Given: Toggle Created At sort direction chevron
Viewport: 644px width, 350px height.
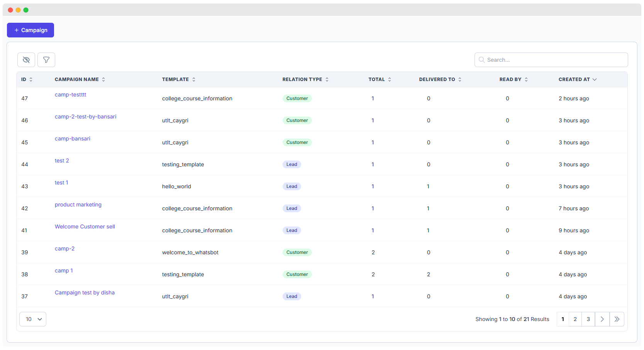Looking at the screenshot, I should tap(595, 79).
